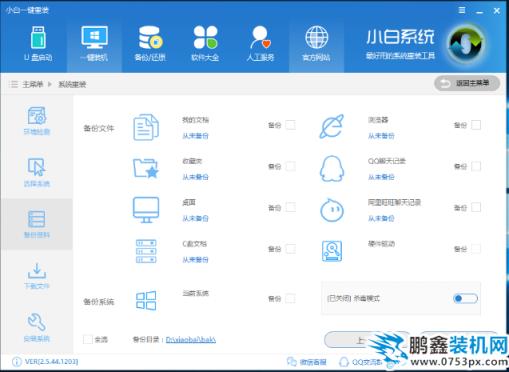The image size is (509, 372).
Task: Click the VER[2.5.44.1203] version text
Action: (52, 362)
